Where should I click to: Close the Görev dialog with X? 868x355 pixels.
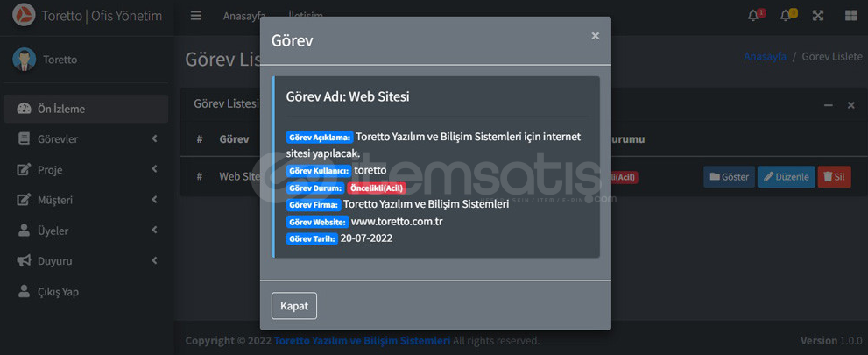(x=595, y=36)
